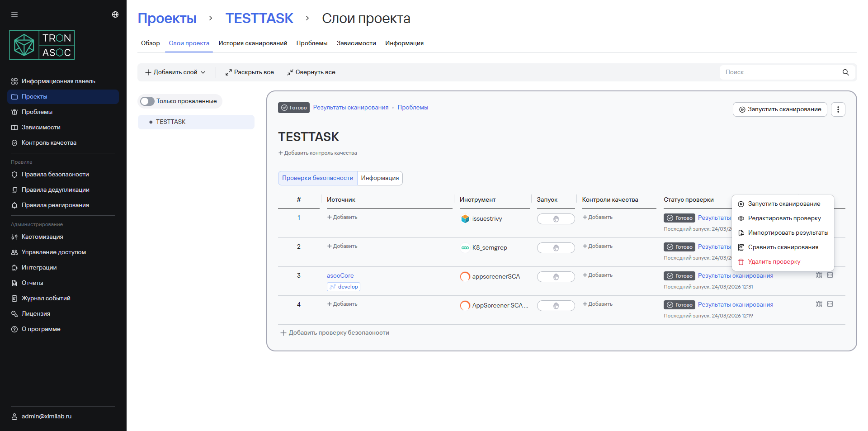Viewport: 868px width, 431px height.
Task: Open the globe language icon at the top
Action: (115, 14)
